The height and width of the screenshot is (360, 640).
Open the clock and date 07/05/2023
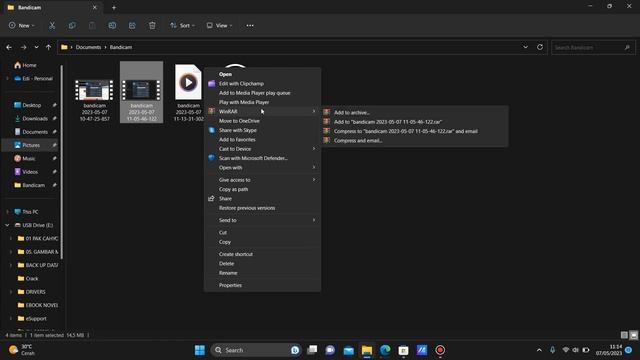[609, 350]
